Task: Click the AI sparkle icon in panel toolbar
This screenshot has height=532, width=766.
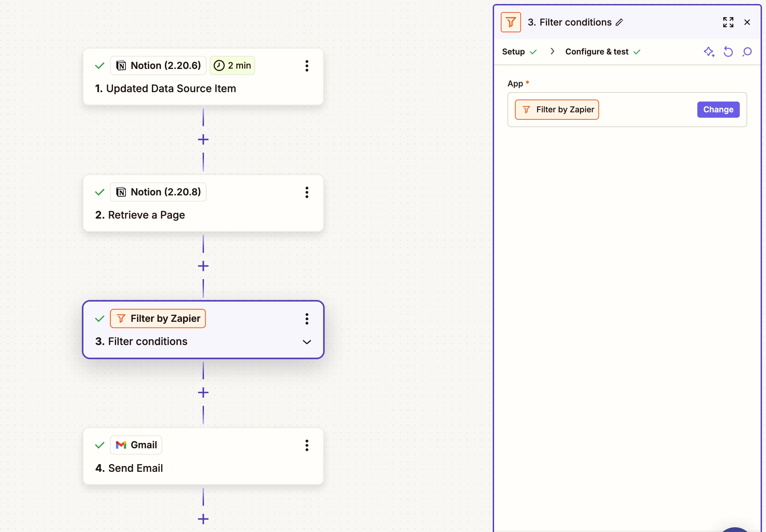Action: pyautogui.click(x=709, y=52)
